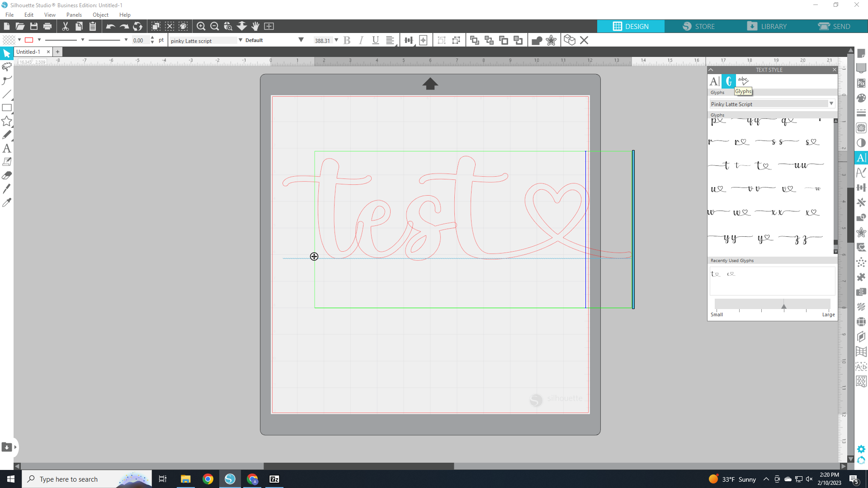This screenshot has height=488, width=868.
Task: Open Google Chrome from the taskbar
Action: tap(208, 479)
